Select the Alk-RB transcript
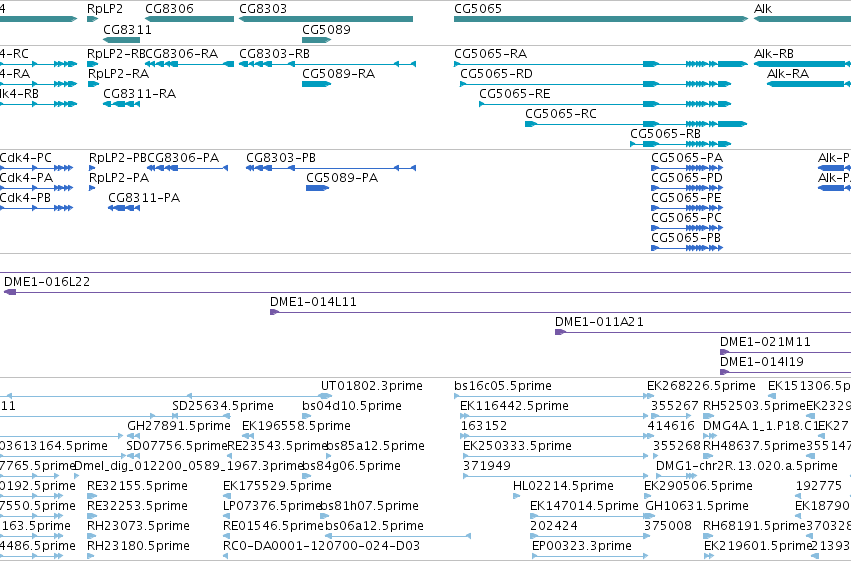 pyautogui.click(x=802, y=64)
